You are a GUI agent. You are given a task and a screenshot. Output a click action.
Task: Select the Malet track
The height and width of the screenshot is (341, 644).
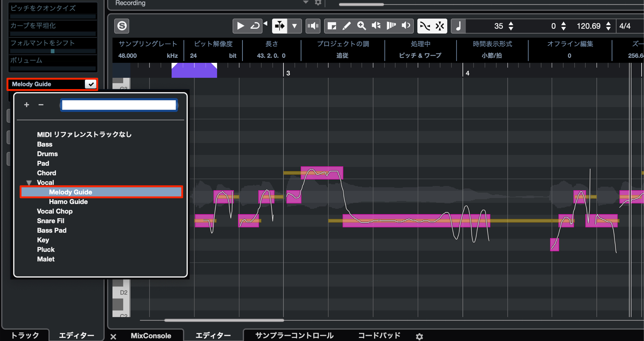pyautogui.click(x=46, y=259)
